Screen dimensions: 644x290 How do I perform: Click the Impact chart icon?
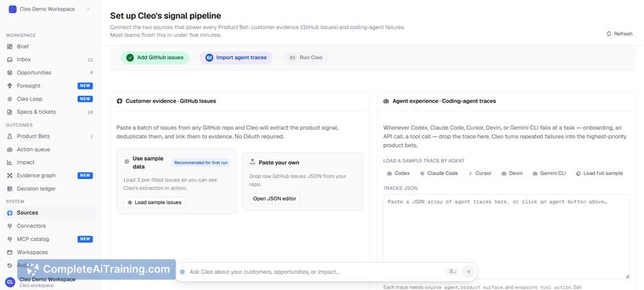coord(10,162)
